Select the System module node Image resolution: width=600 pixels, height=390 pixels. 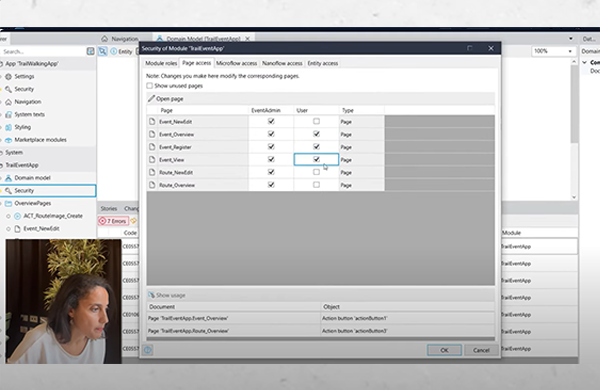coord(14,152)
